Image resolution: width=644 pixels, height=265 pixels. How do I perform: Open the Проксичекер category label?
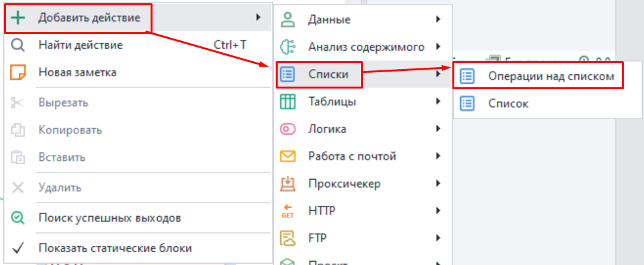(344, 184)
